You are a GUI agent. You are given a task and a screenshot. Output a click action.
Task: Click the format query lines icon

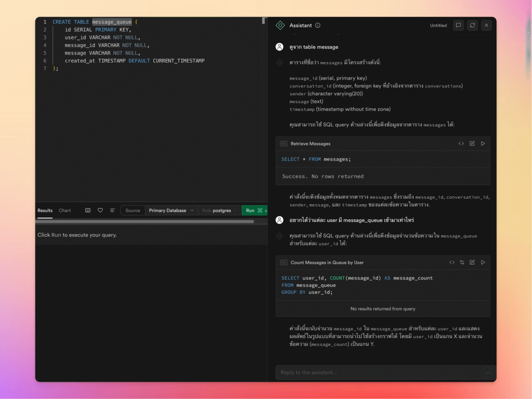[113, 210]
